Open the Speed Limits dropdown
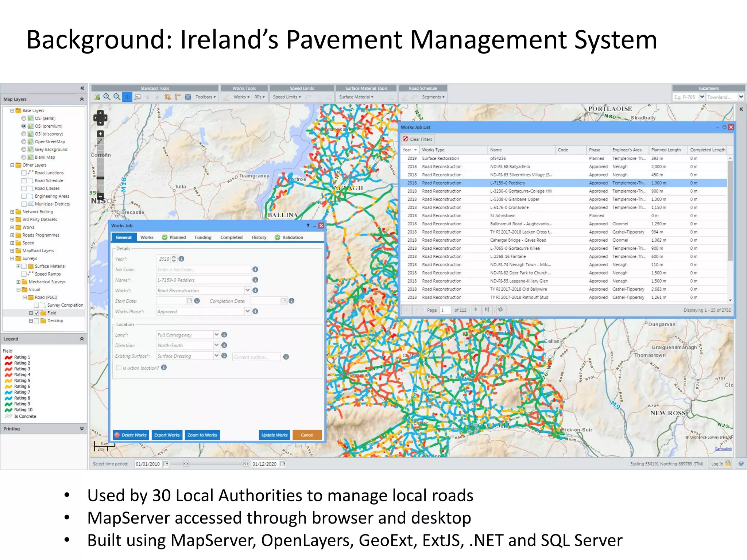747x560 pixels. tap(287, 97)
